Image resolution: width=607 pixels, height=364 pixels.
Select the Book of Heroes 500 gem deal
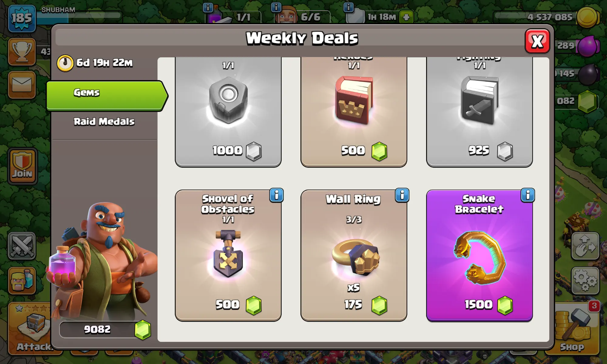354,112
